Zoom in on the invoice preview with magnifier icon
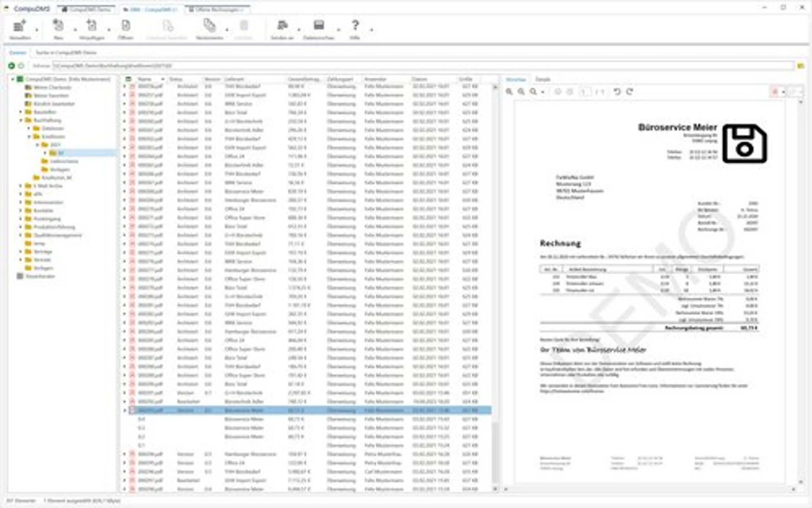The height and width of the screenshot is (508, 812). [x=510, y=92]
